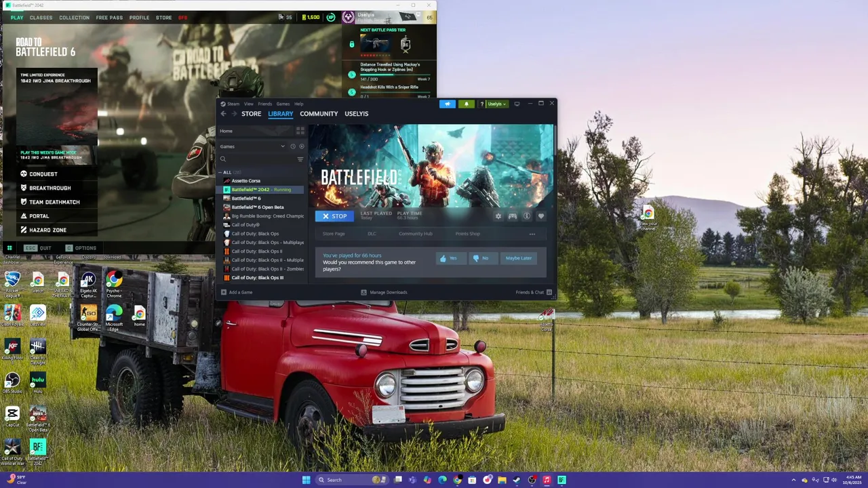Open the Battlefield 2042 manage settings gear
Image resolution: width=868 pixels, height=488 pixels.
498,216
